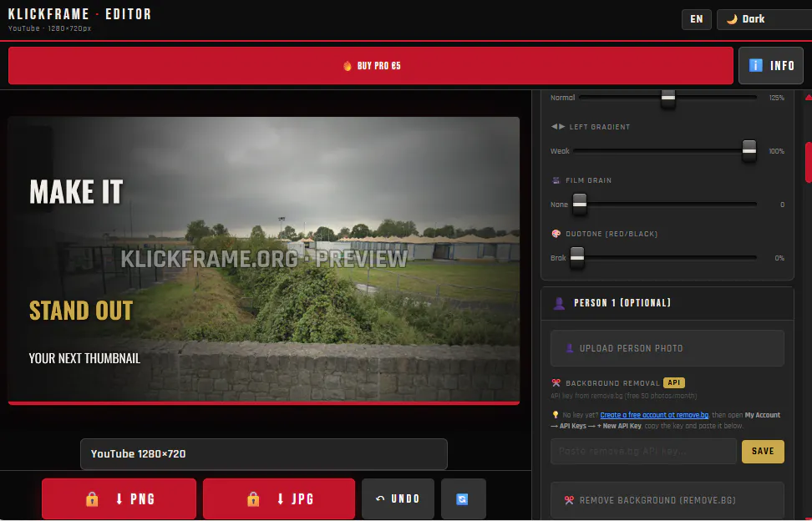Click the Left Gradient arrows icon

tap(558, 127)
